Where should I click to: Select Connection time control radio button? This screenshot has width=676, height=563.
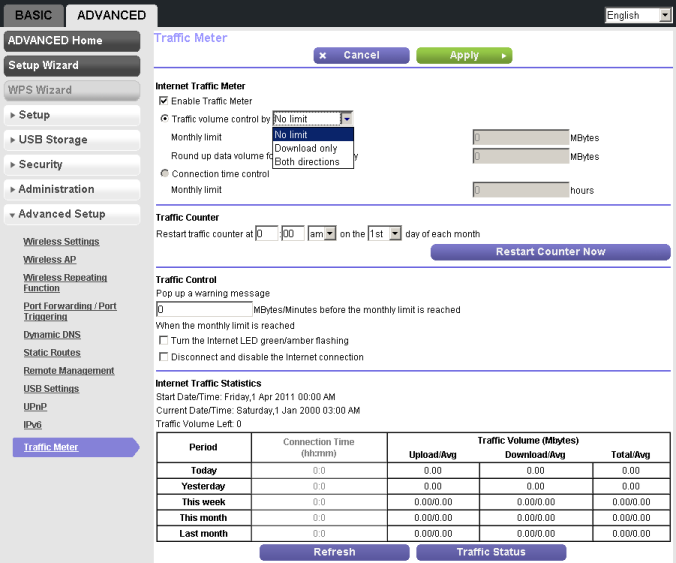[x=164, y=173]
